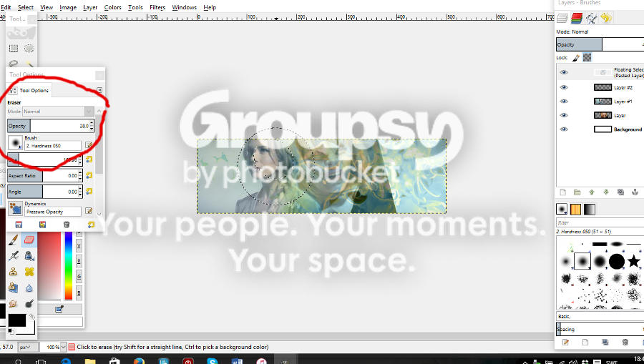Select the Smudge tool
Viewport: 644px width, 364px height.
point(13,304)
